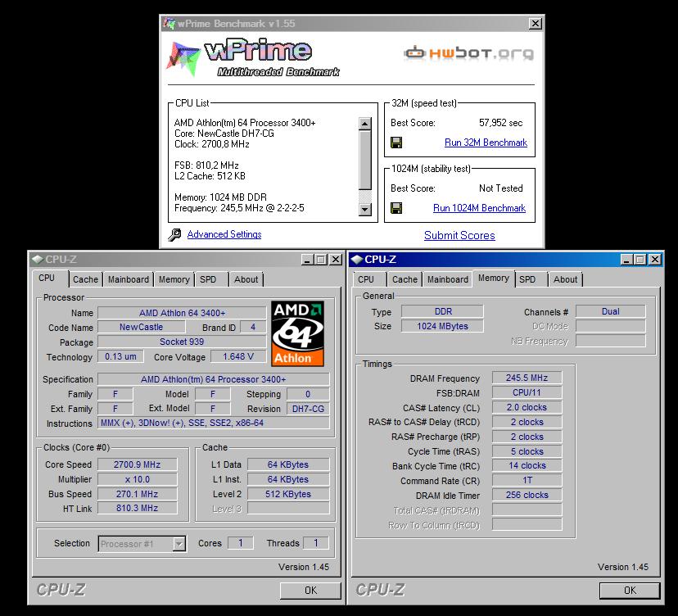Click the FSB:DRAM CPU/11 value
This screenshot has width=678, height=616.
pos(527,392)
